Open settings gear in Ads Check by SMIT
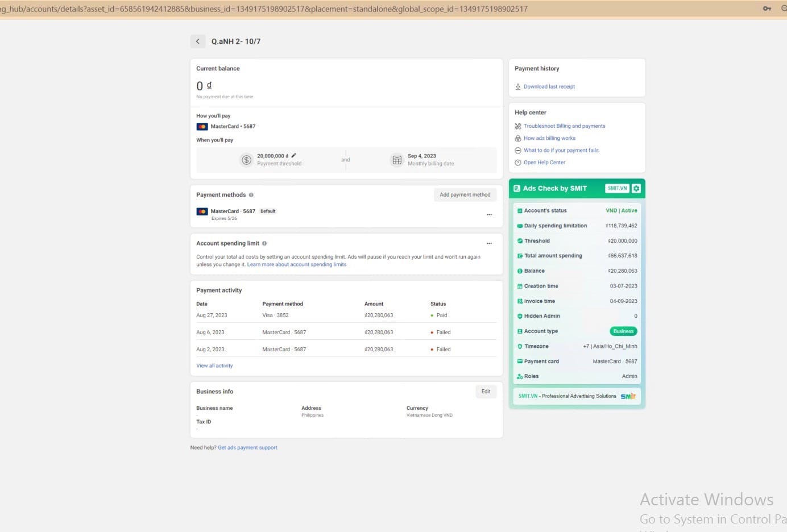 click(x=636, y=189)
